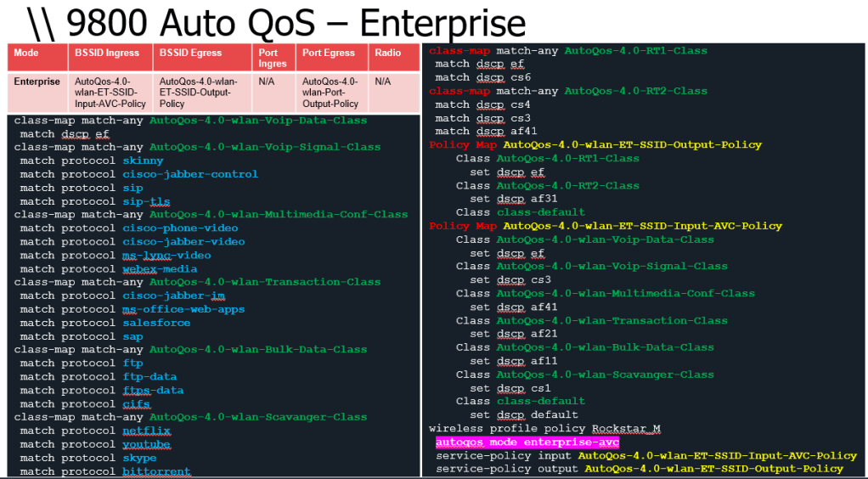Select the youtube protocol entry

(146, 444)
